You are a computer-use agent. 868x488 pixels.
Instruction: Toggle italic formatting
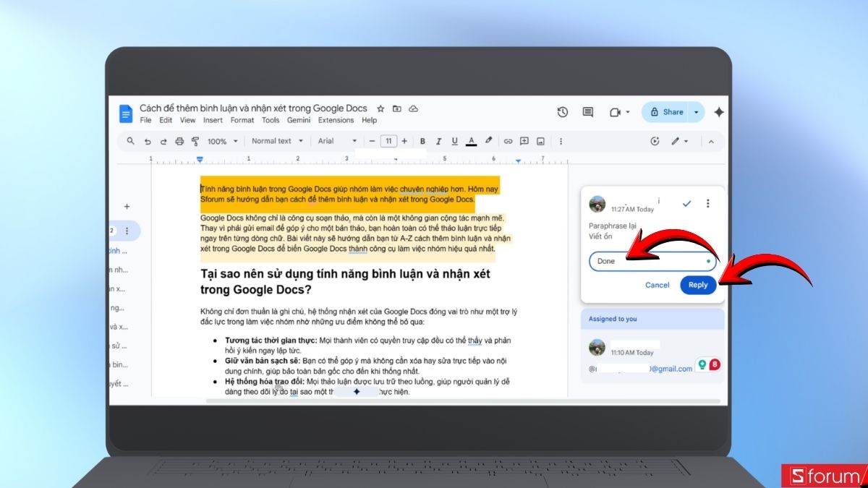point(438,141)
